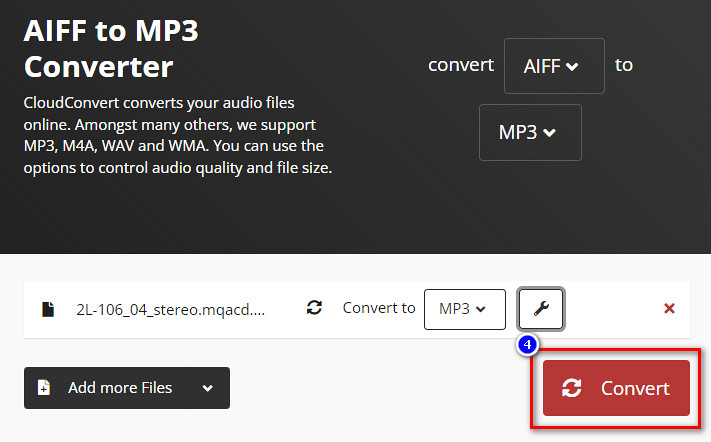
Task: Remove the file with red X
Action: [669, 309]
